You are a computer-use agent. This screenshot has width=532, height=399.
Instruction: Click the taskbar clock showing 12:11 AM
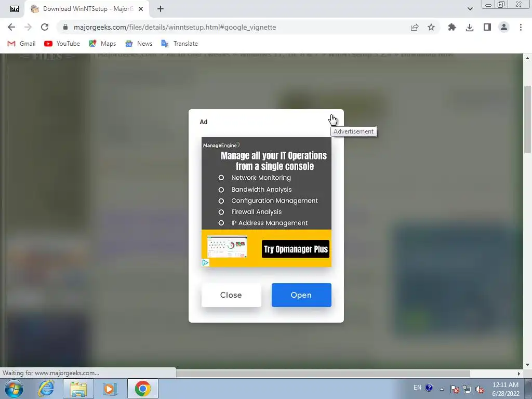506,389
